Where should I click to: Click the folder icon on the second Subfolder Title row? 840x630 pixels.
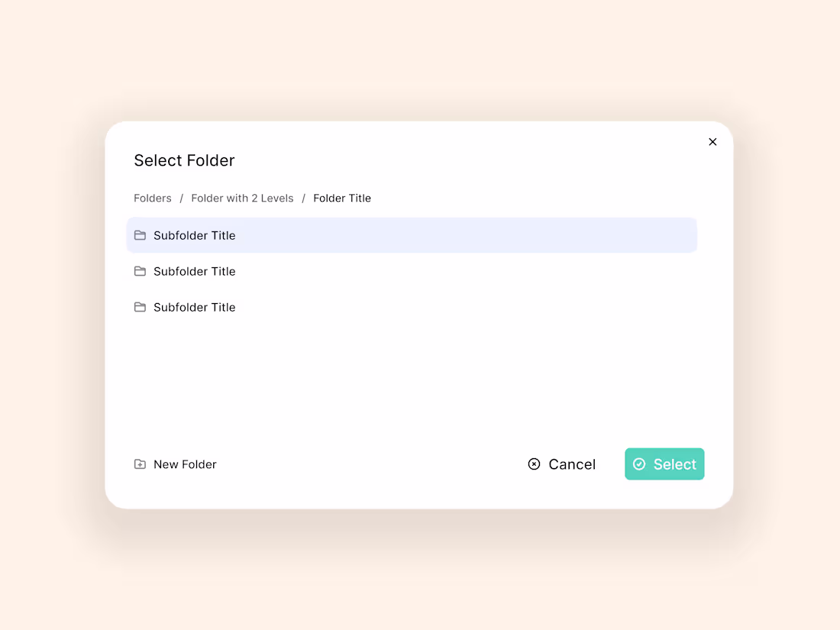point(141,271)
